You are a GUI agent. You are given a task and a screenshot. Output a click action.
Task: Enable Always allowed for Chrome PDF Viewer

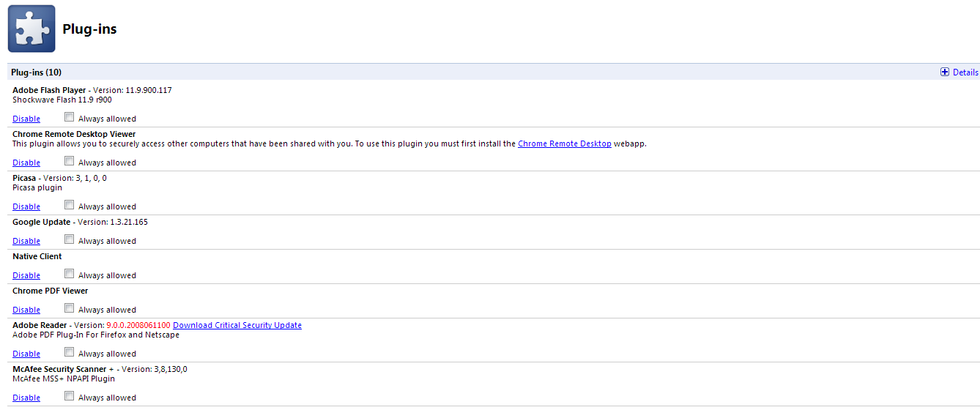(x=69, y=308)
